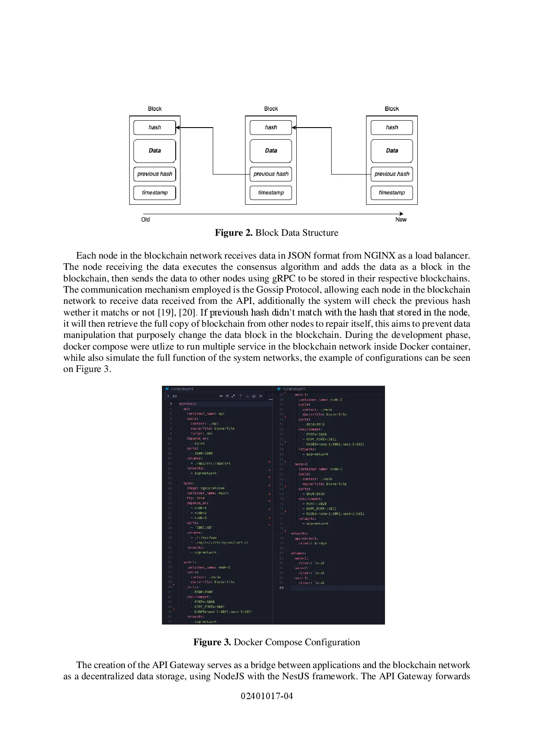Click Docker whale icon on left tab

coord(168,388)
